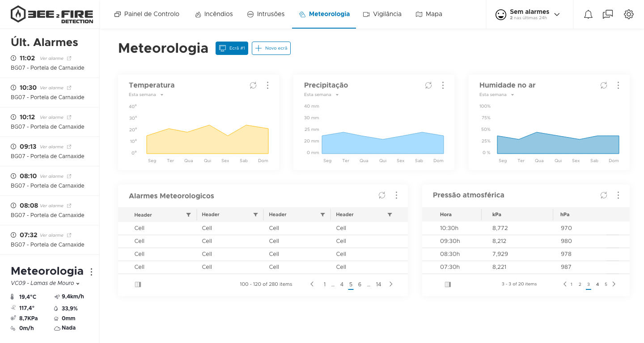Click the 8,7KPa pressure reading
This screenshot has width=644, height=343.
pyautogui.click(x=29, y=318)
